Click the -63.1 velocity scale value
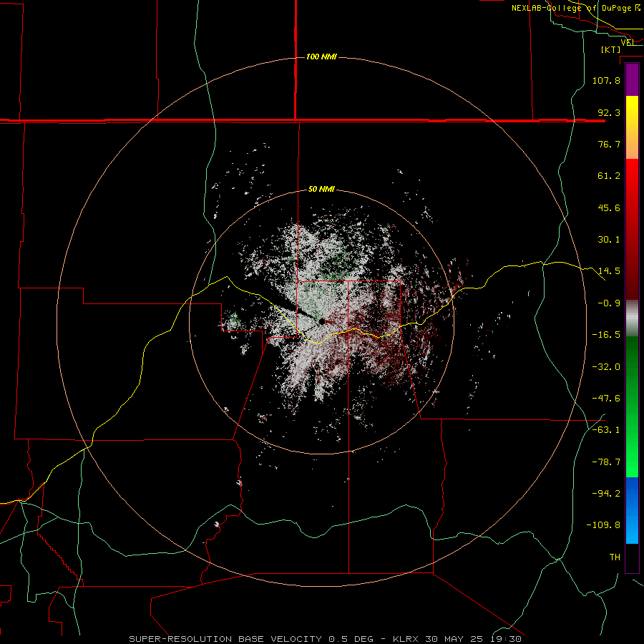The height and width of the screenshot is (644, 644). tap(606, 430)
